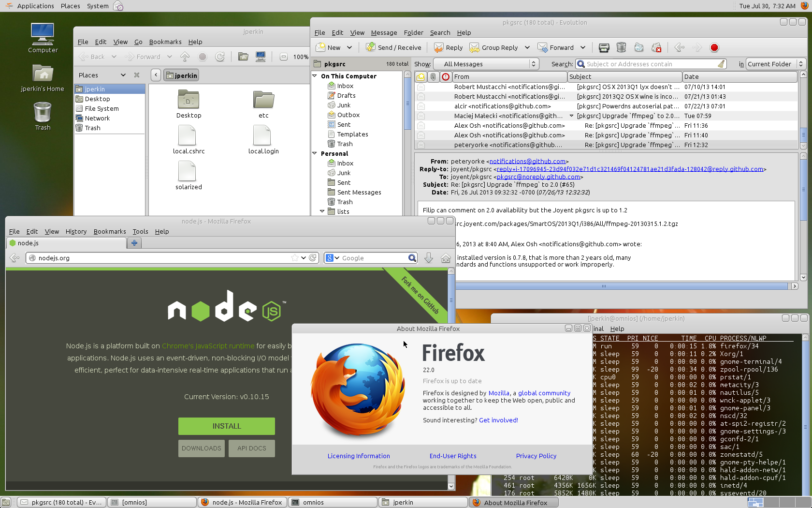The image size is (812, 508).
Task: Click the Reload icon in the file manager
Action: 220,57
